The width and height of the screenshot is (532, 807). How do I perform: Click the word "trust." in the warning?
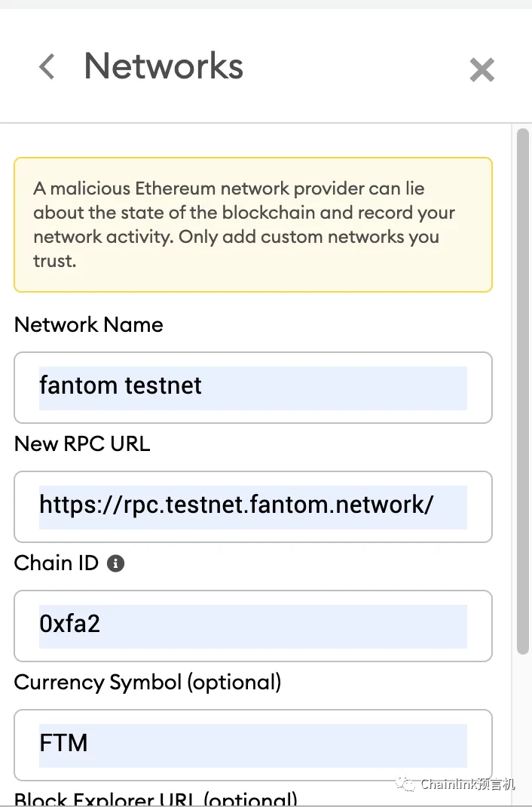[x=55, y=261]
